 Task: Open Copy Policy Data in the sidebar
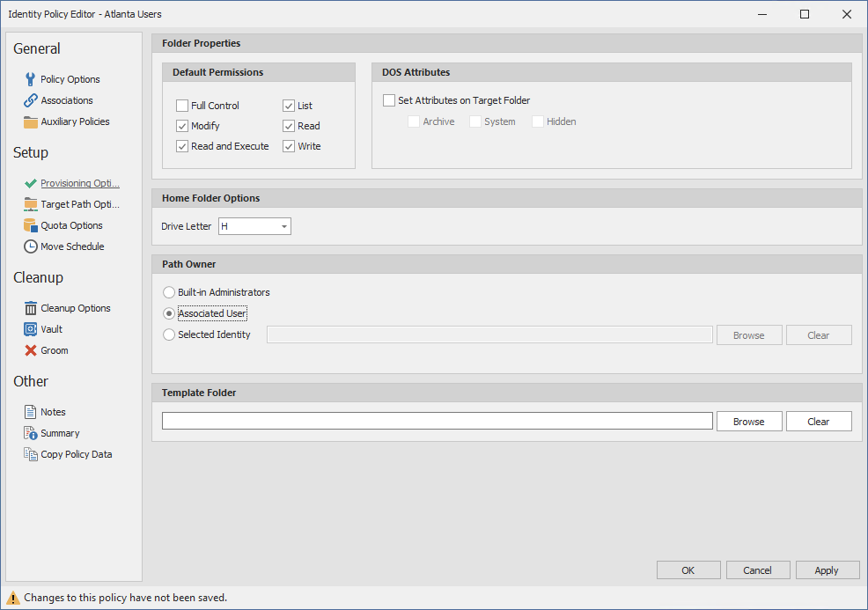(76, 454)
